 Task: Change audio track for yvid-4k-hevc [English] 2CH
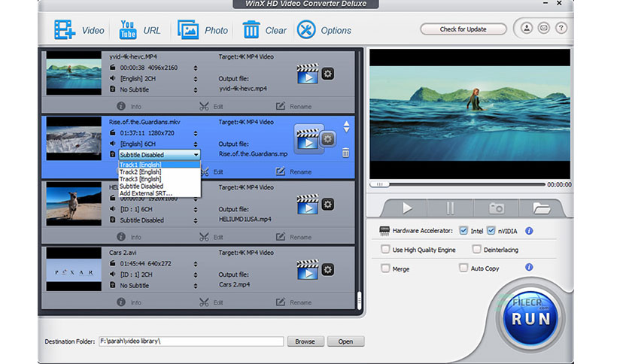[x=196, y=78]
